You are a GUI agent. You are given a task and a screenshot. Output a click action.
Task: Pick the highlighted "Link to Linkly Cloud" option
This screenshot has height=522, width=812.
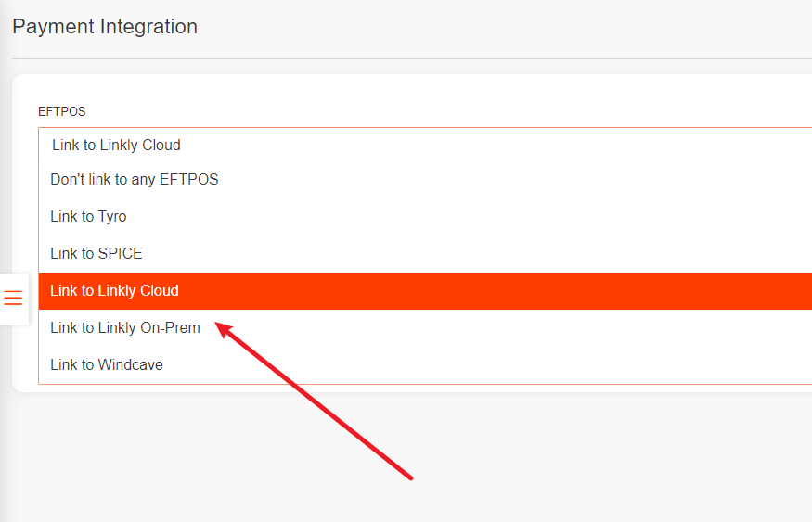tap(114, 290)
